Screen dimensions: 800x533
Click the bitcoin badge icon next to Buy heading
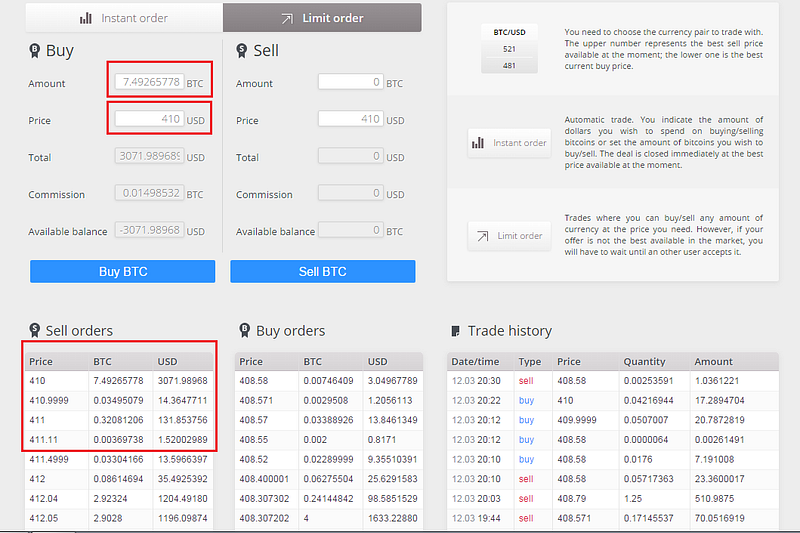point(34,50)
